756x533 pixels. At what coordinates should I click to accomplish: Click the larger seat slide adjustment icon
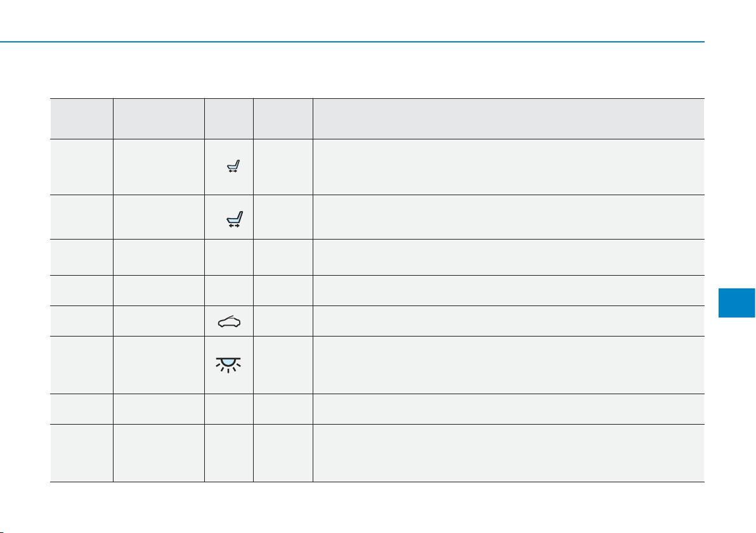click(x=235, y=219)
